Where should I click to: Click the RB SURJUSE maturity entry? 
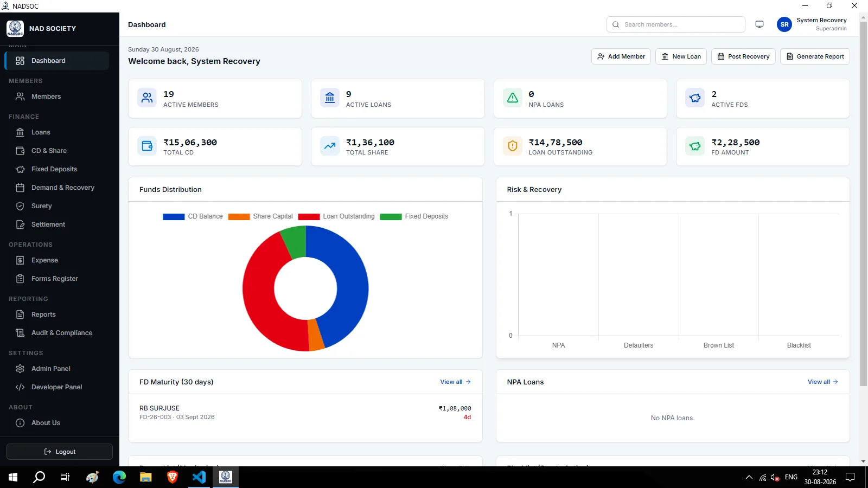305,413
